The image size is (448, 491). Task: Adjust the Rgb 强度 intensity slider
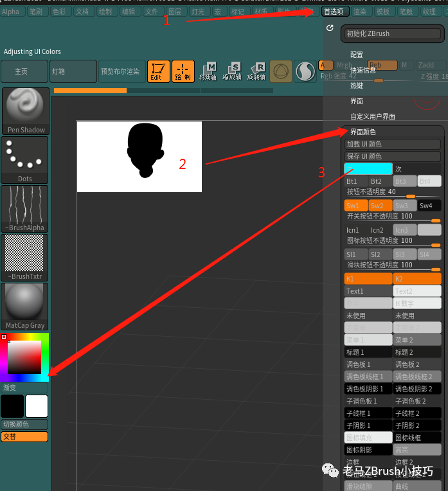pyautogui.click(x=366, y=76)
